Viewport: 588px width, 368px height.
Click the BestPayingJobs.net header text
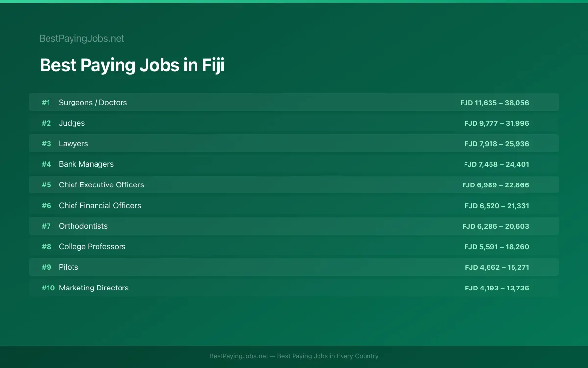pos(82,38)
